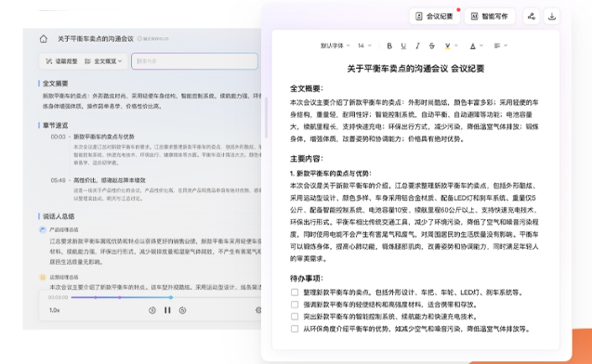Open the font size 14 dropdown
This screenshot has width=592, height=364.
(364, 45)
